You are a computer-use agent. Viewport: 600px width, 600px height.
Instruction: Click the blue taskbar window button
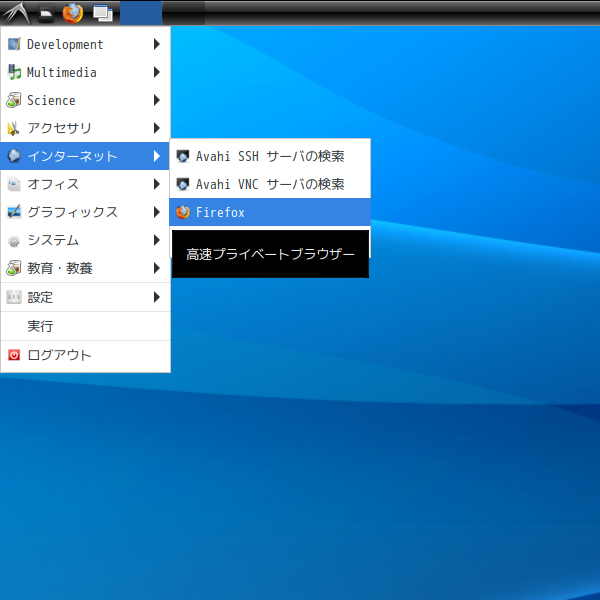coord(141,13)
